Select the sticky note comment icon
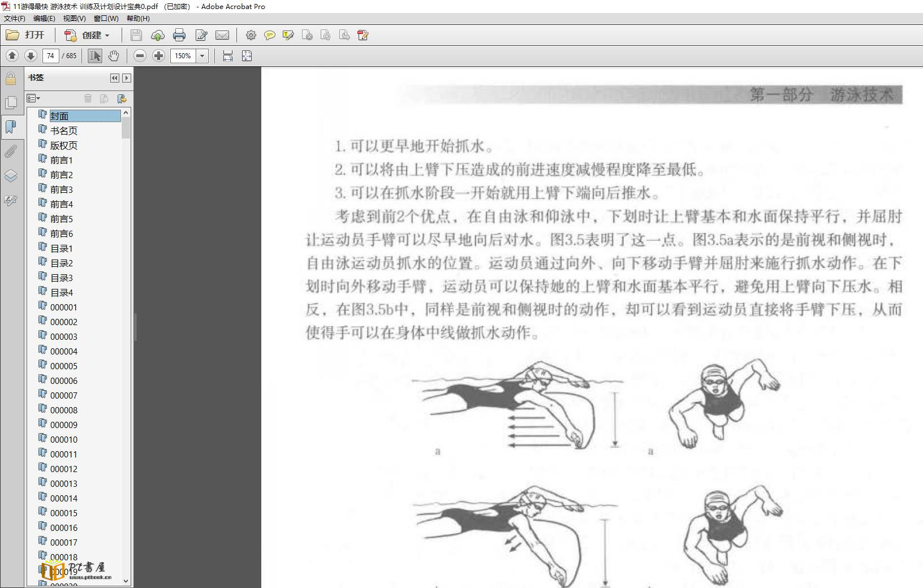The width and height of the screenshot is (923, 588). pyautogui.click(x=270, y=35)
